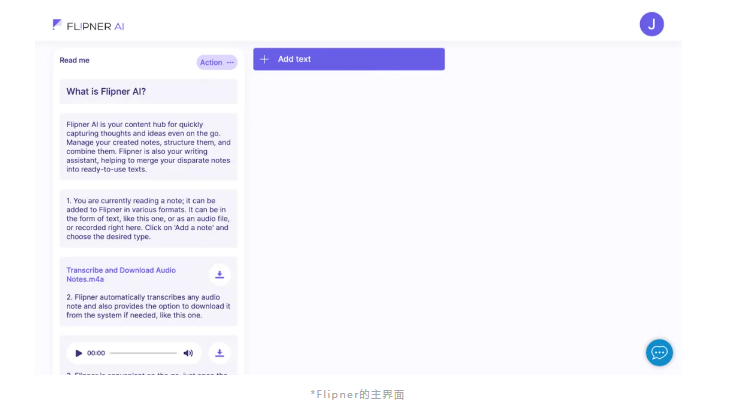Select the 'What is Flipner AI?' heading
The width and height of the screenshot is (739, 405).
tap(106, 91)
